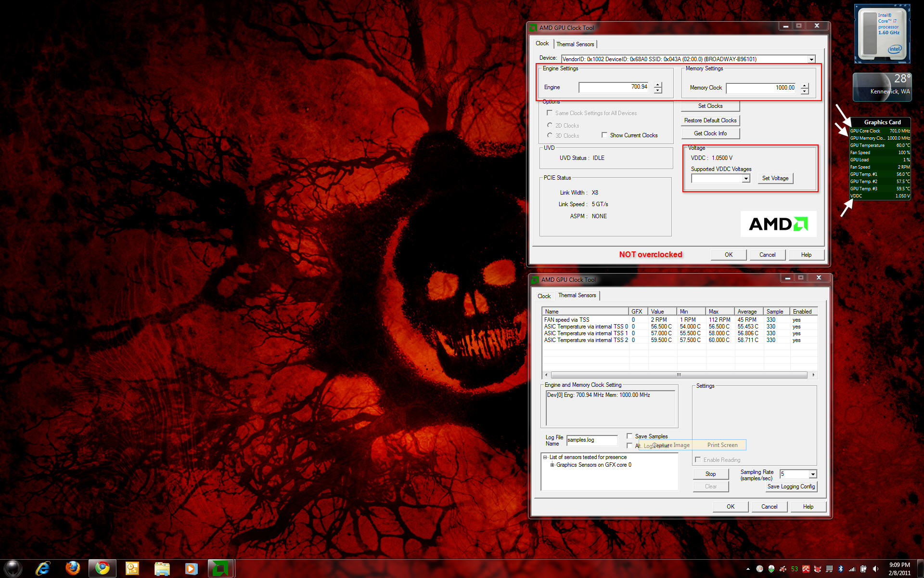Open the Sampling Rate dropdown

[x=812, y=474]
